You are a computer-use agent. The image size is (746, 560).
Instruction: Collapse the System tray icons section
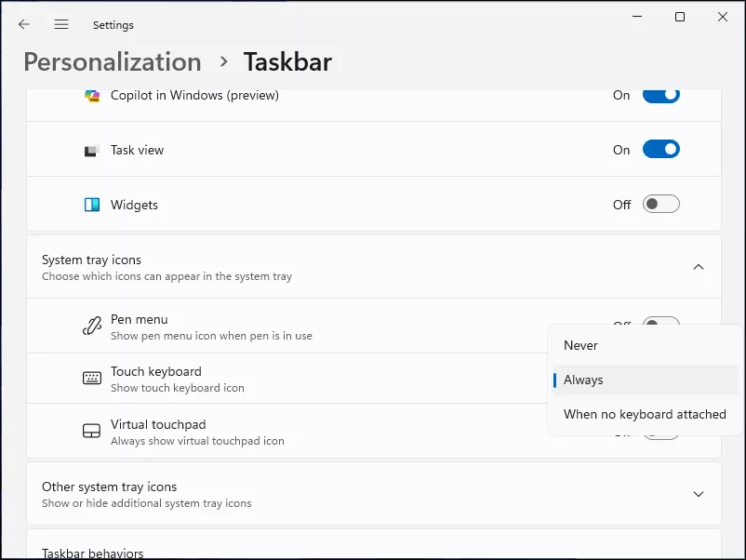coord(698,267)
